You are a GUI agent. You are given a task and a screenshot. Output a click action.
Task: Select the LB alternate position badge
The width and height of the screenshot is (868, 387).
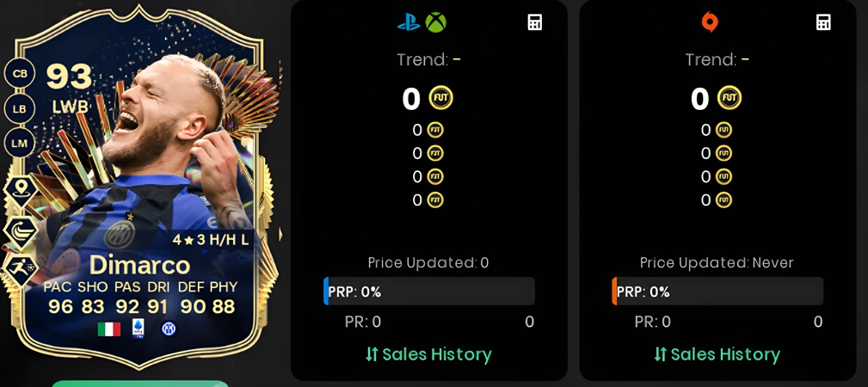(20, 109)
